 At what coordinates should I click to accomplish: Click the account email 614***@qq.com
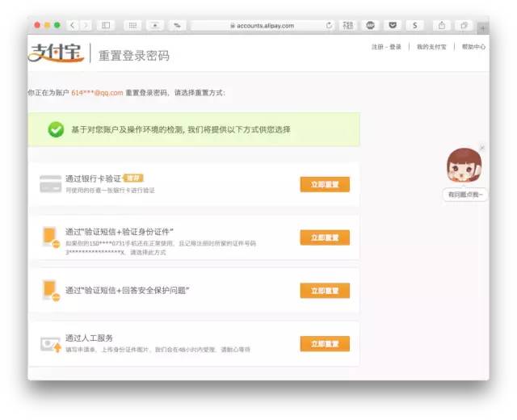click(x=97, y=93)
